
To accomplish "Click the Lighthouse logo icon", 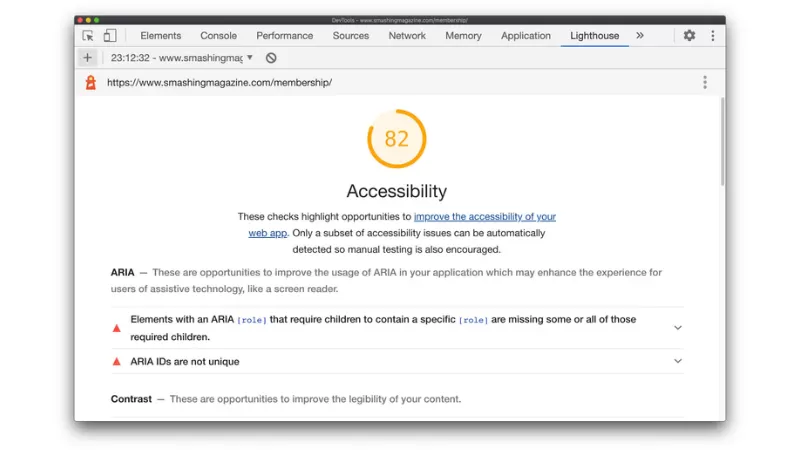I will pyautogui.click(x=91, y=83).
